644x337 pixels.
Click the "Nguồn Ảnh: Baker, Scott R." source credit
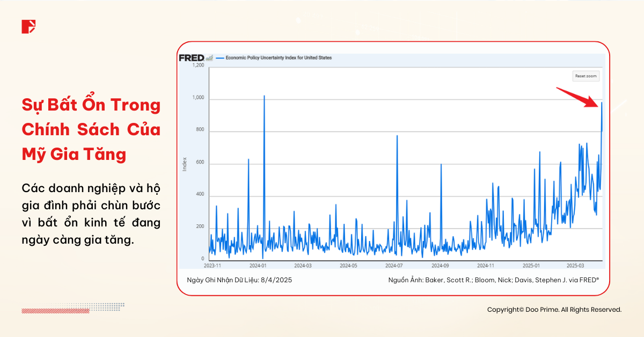coord(493,280)
